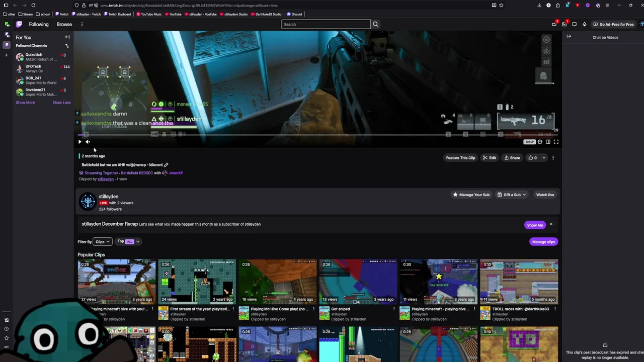The height and width of the screenshot is (362, 644).
Task: Open the YouTube Music bookmark
Action: point(149,14)
